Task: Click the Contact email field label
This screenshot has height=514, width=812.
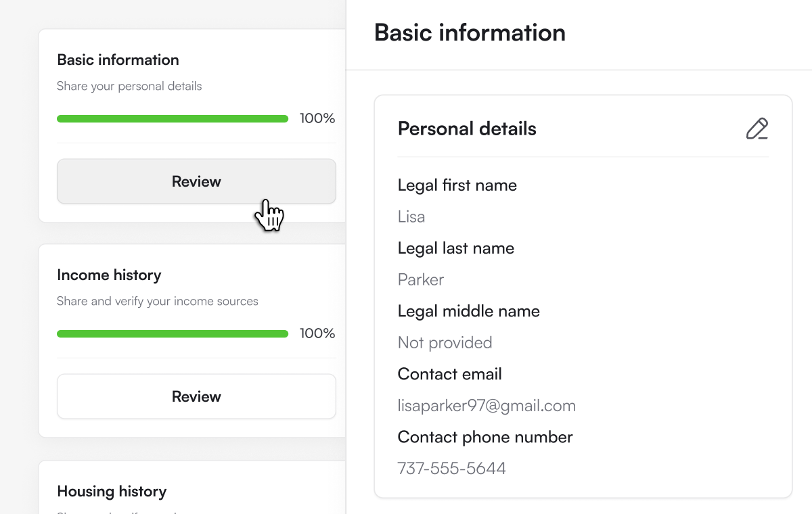Action: (x=450, y=374)
